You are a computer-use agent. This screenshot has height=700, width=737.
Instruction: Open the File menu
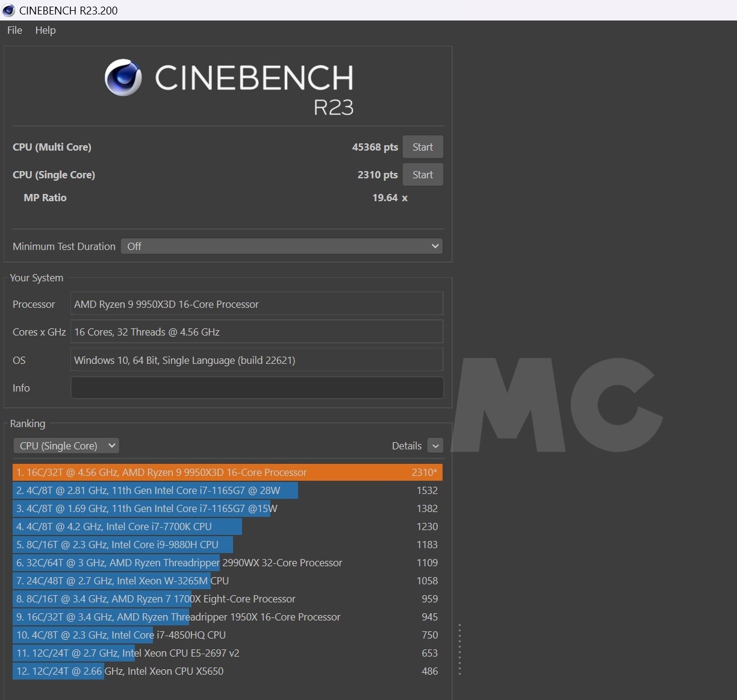point(14,30)
